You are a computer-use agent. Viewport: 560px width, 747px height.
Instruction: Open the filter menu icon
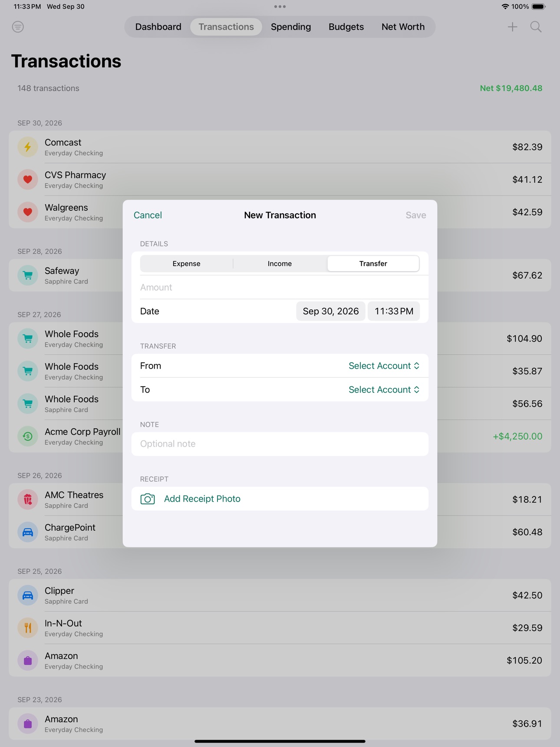[x=18, y=27]
